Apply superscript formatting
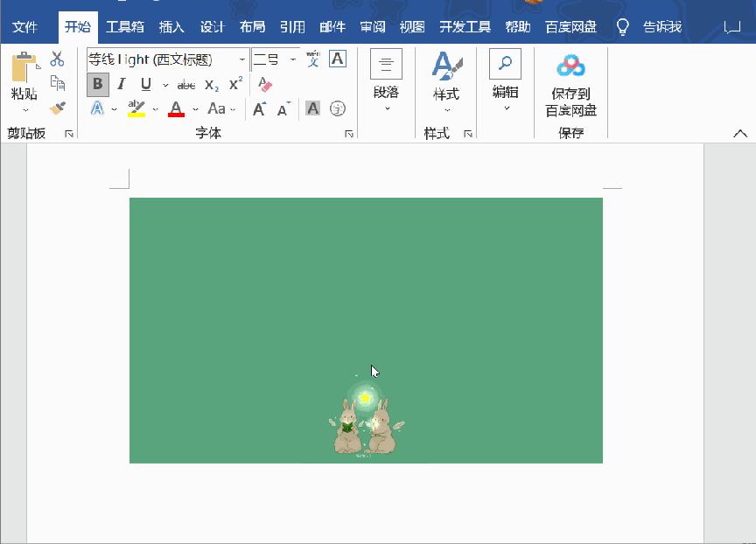 coord(234,84)
